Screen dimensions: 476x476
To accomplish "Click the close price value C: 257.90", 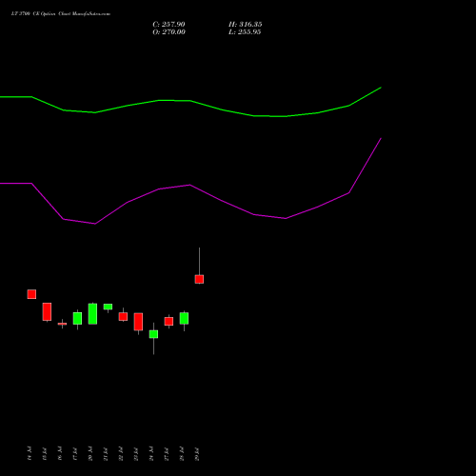I will pos(169,25).
